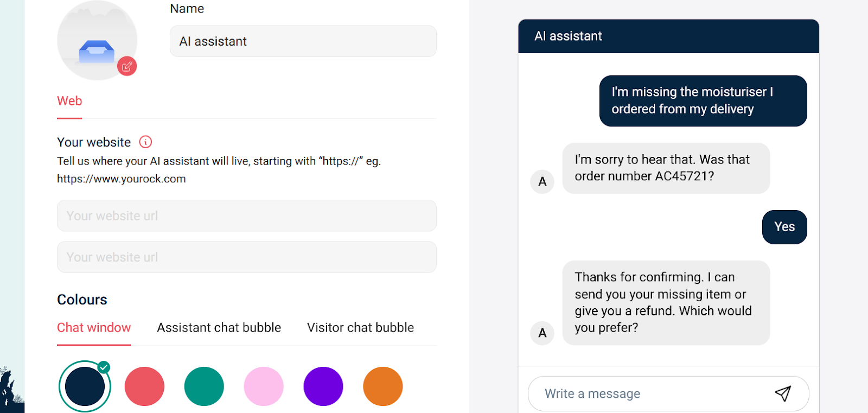Select the Chat window colours tab

pyautogui.click(x=93, y=327)
